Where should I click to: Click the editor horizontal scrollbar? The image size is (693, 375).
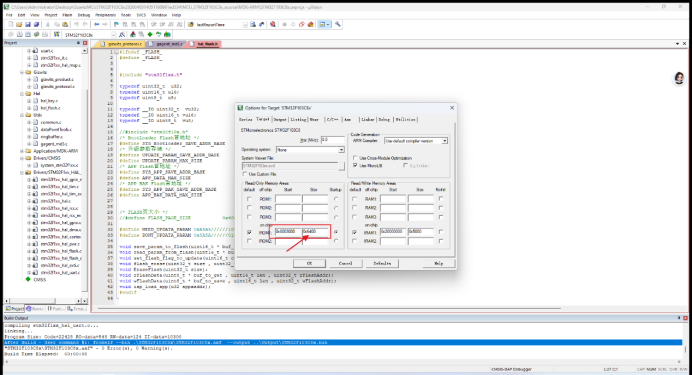tap(329, 308)
